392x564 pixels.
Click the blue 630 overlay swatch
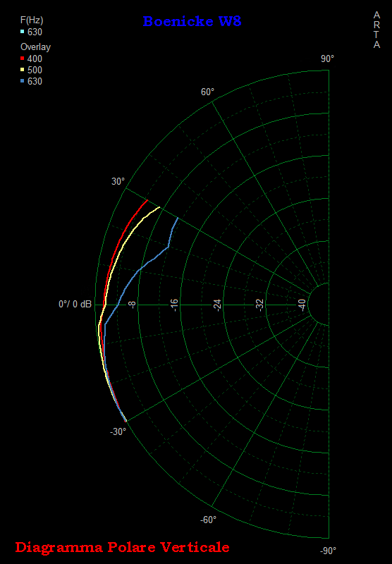23,81
